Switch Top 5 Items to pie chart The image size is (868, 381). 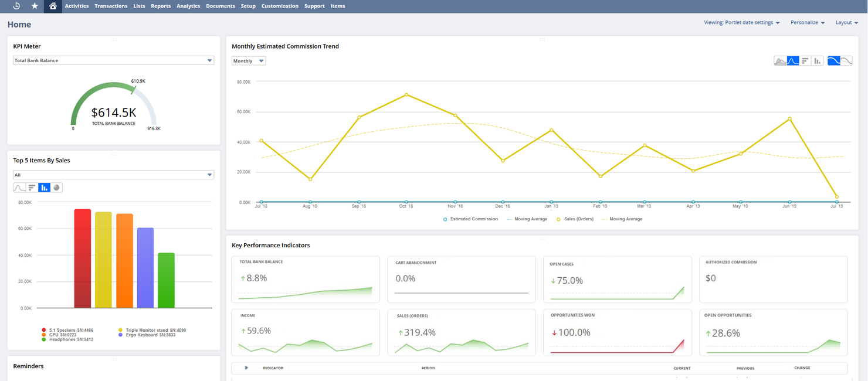click(x=56, y=188)
